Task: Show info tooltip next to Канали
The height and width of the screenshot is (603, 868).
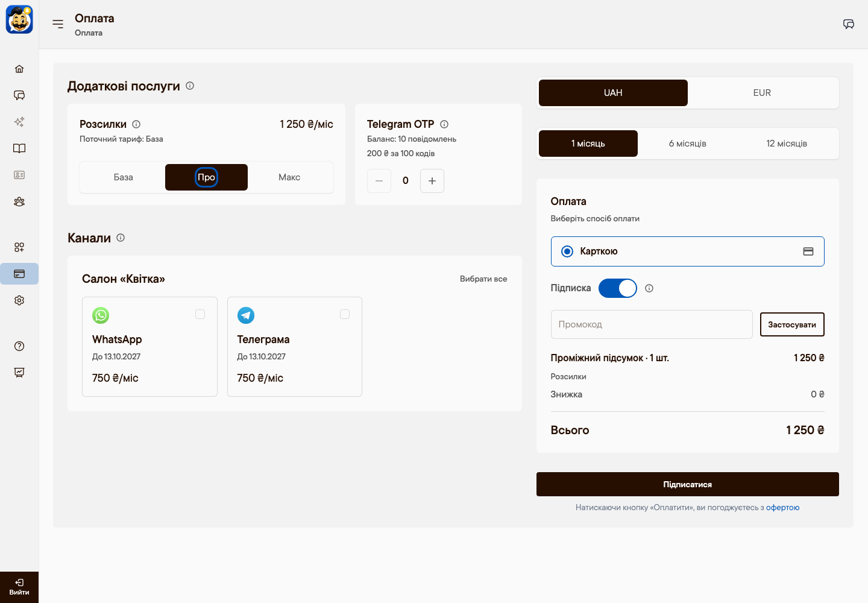Action: point(121,238)
